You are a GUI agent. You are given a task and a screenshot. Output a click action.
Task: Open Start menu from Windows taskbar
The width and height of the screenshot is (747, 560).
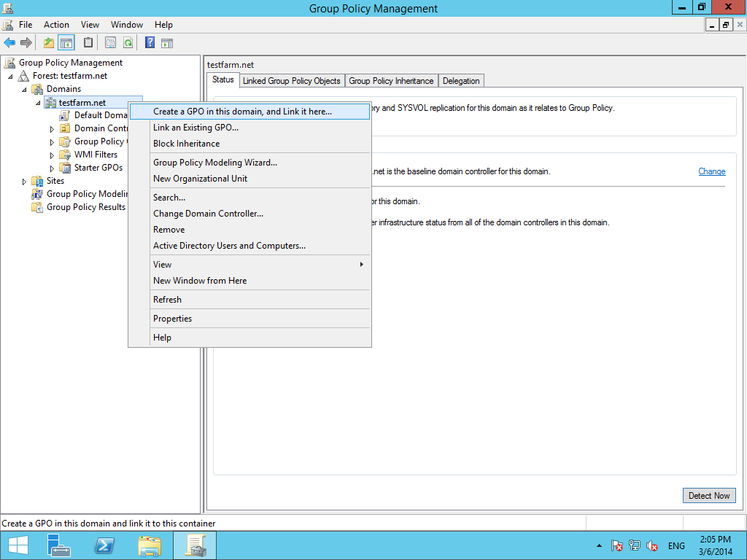(x=18, y=545)
